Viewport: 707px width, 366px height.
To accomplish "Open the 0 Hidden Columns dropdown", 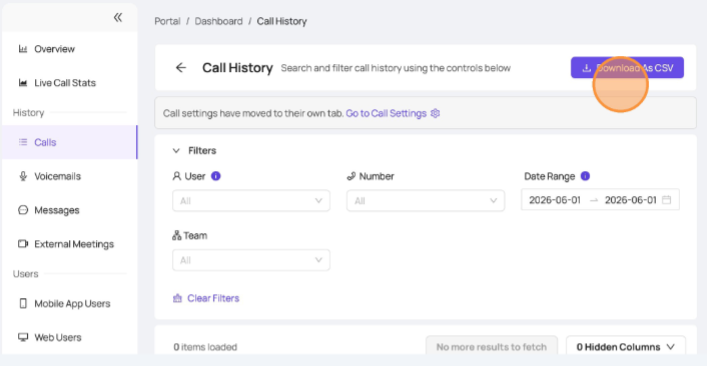I will coord(626,347).
